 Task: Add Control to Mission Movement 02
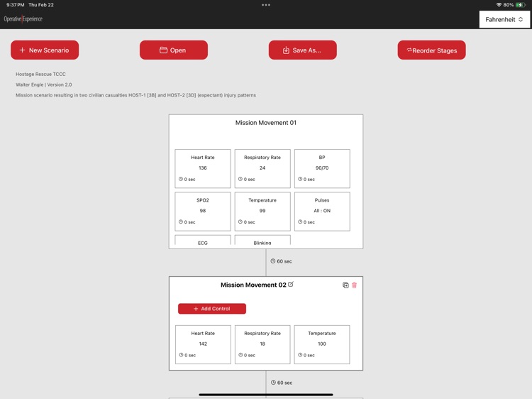tap(212, 309)
